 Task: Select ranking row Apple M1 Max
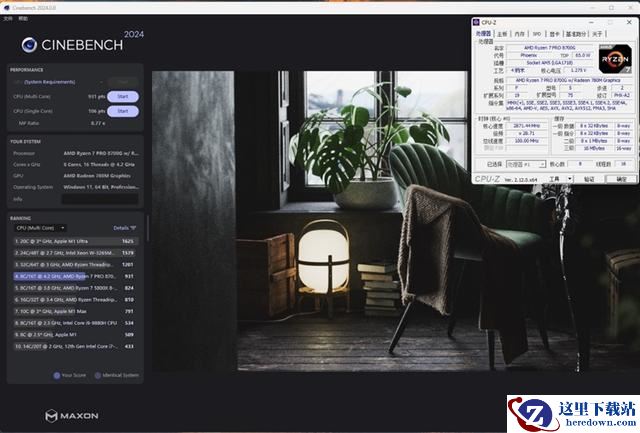click(75, 311)
